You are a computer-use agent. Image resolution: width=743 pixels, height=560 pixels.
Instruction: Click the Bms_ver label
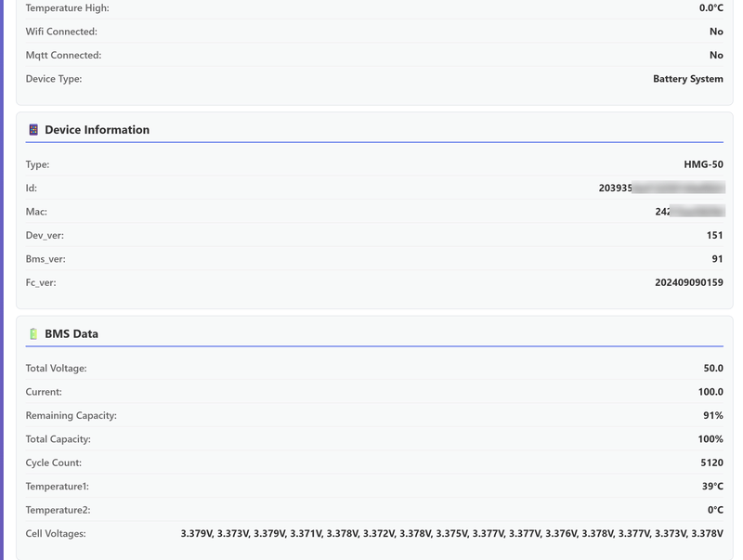[x=46, y=259]
